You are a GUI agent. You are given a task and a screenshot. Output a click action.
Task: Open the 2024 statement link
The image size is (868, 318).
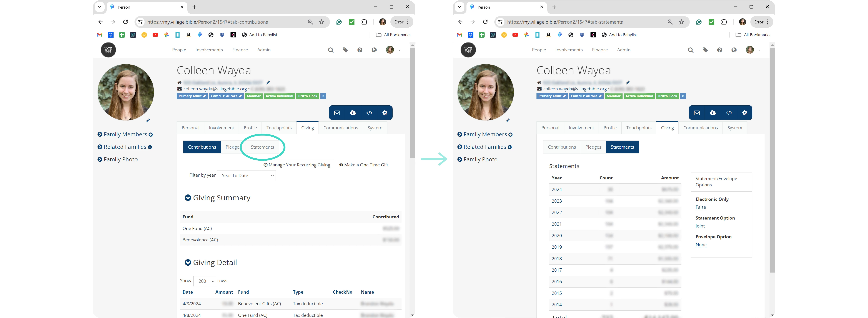pos(557,190)
